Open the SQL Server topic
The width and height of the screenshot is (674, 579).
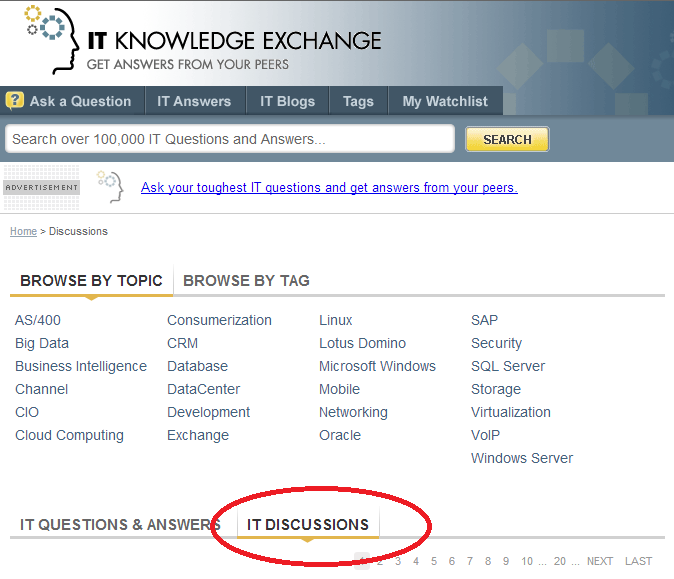point(508,366)
